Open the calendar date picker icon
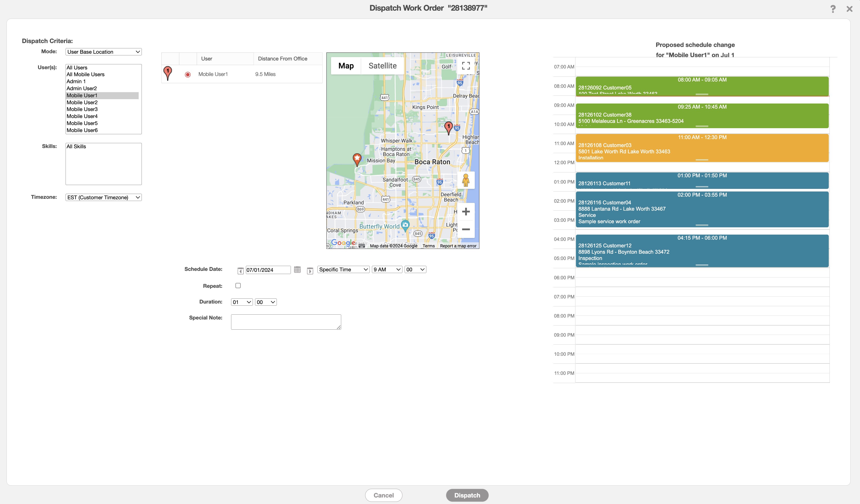The width and height of the screenshot is (860, 504). click(x=297, y=270)
